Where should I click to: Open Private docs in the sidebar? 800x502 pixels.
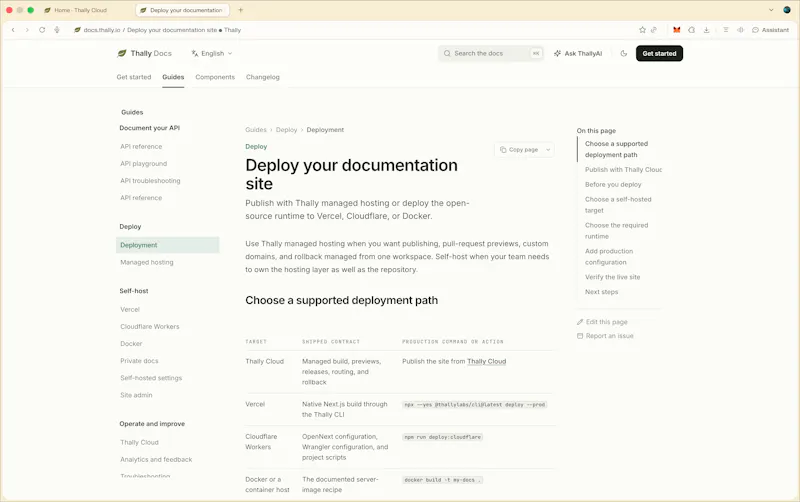(139, 361)
